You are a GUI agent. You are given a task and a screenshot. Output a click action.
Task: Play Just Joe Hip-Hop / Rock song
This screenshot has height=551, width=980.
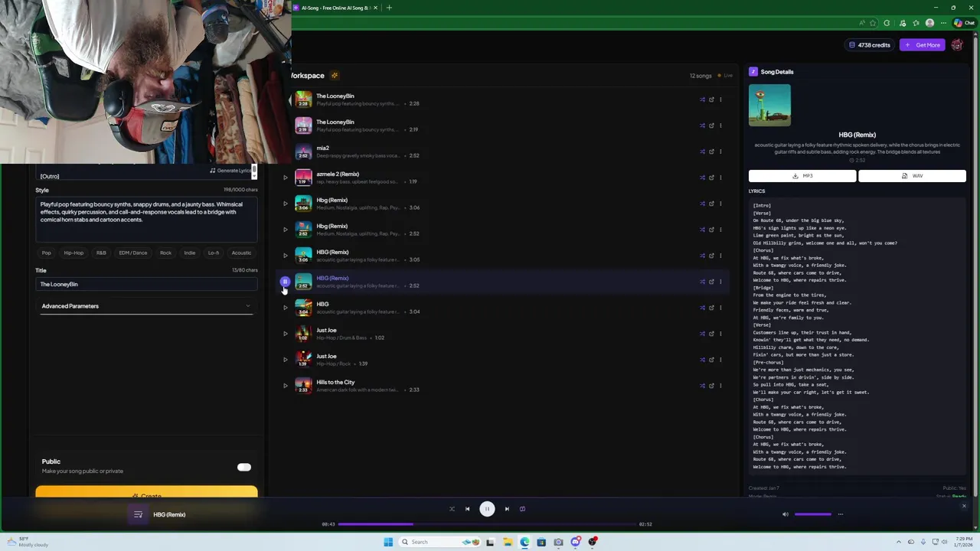pos(286,360)
